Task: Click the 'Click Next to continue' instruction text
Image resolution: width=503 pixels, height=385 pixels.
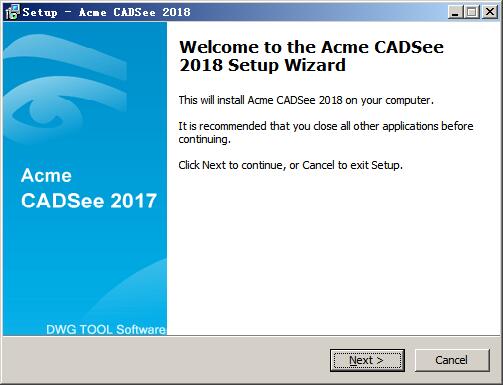Action: click(290, 165)
